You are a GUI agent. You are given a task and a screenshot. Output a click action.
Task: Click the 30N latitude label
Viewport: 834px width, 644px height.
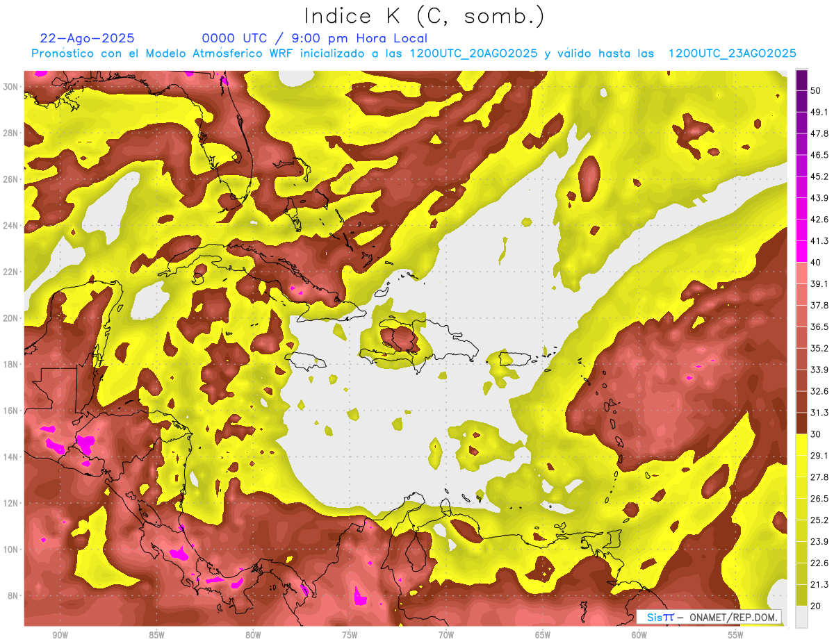coord(11,86)
